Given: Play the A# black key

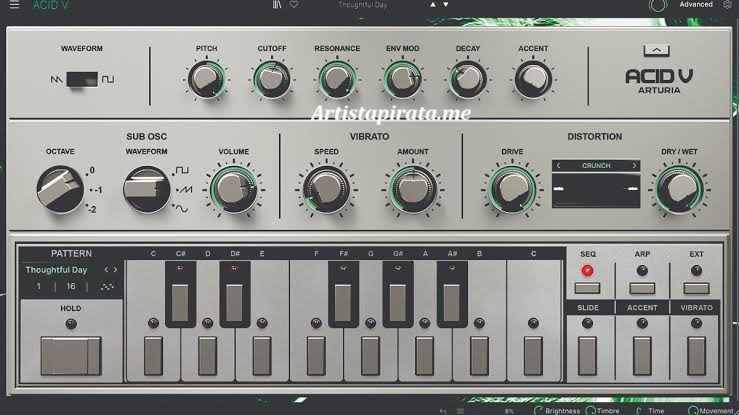Looking at the screenshot, I should 452,302.
